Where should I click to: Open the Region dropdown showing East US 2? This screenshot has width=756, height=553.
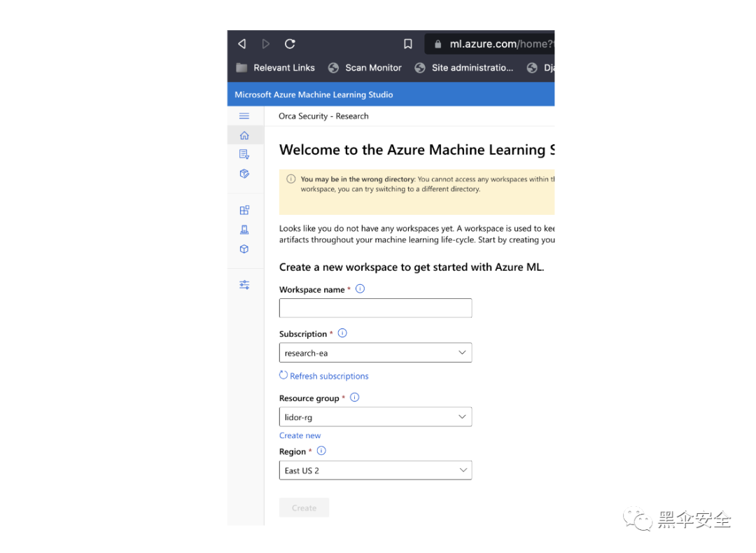tap(376, 470)
